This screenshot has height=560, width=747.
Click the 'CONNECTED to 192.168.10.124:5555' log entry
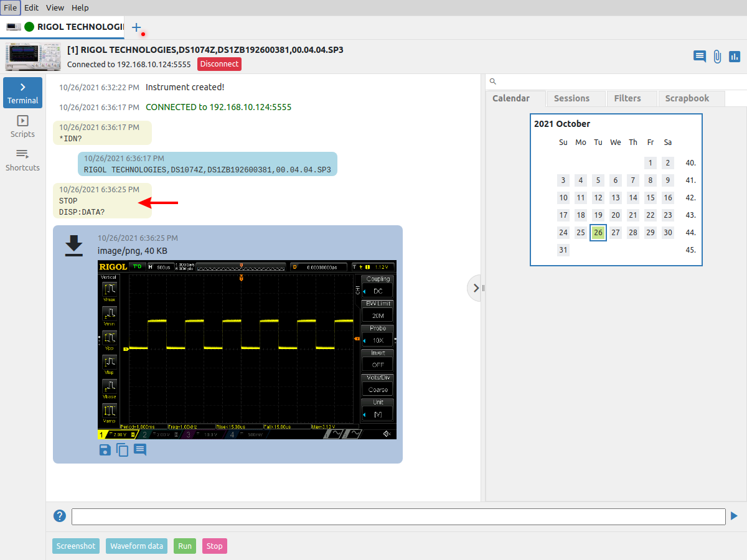(218, 107)
